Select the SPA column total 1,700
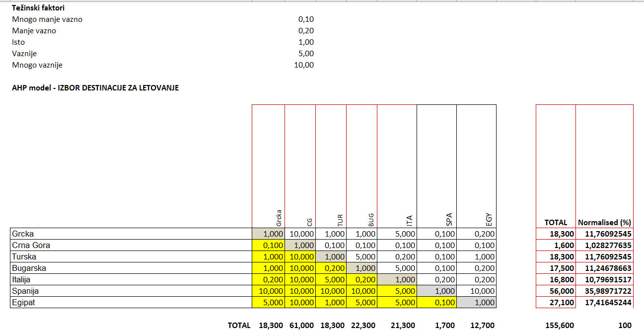The height and width of the screenshot is (336, 644). point(445,326)
